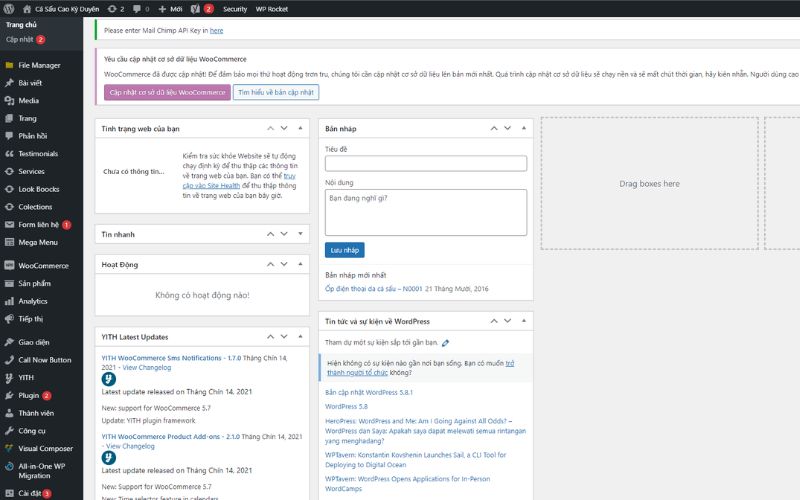Viewport: 800px width, 500px height.
Task: Open Trang pages icon in sidebar
Action: [9, 118]
